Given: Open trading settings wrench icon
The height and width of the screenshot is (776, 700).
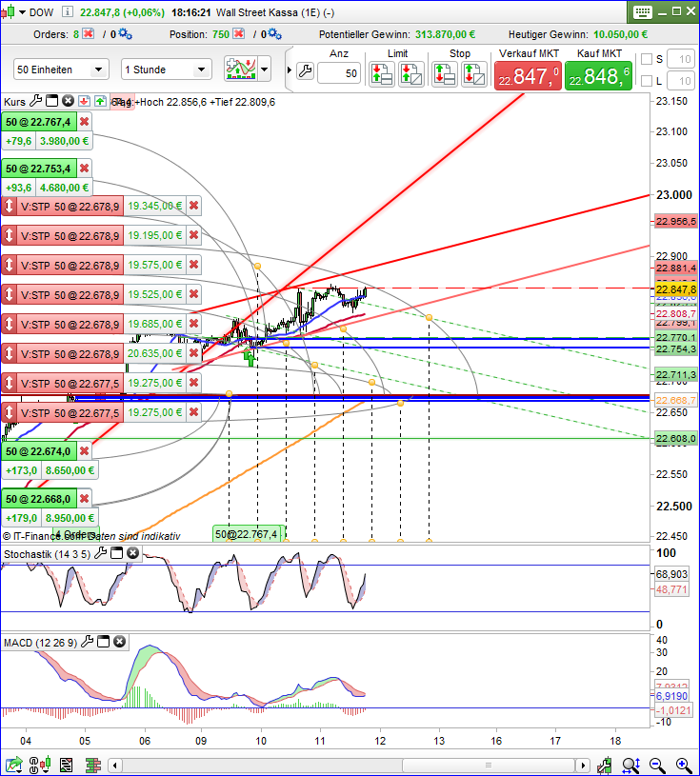Looking at the screenshot, I should tap(306, 71).
